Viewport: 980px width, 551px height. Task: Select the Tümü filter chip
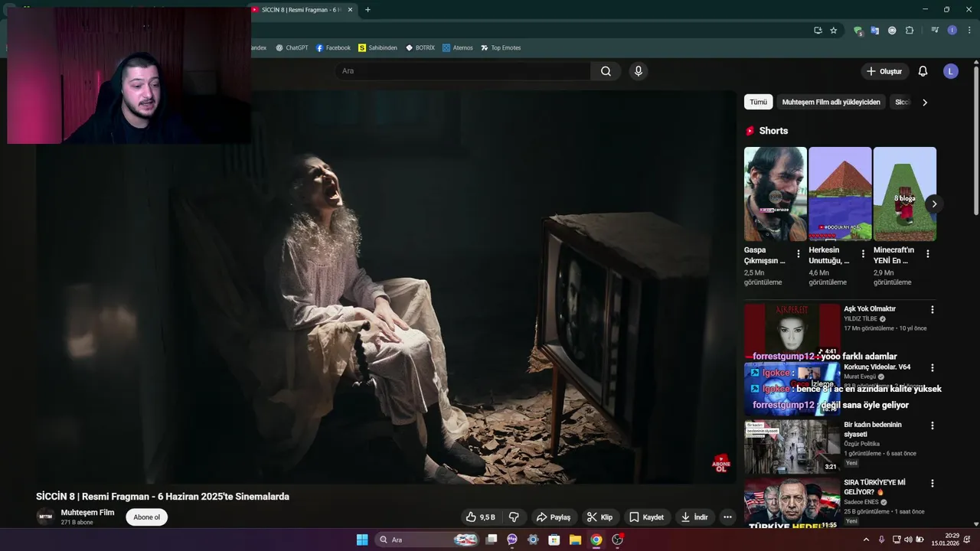(x=758, y=102)
